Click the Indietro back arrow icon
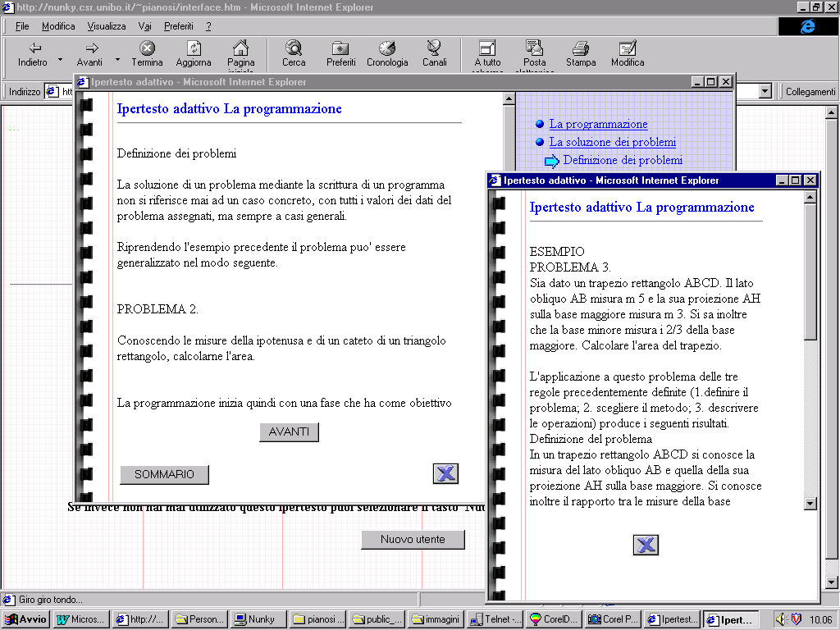Viewport: 840px width, 630px height. pyautogui.click(x=34, y=48)
